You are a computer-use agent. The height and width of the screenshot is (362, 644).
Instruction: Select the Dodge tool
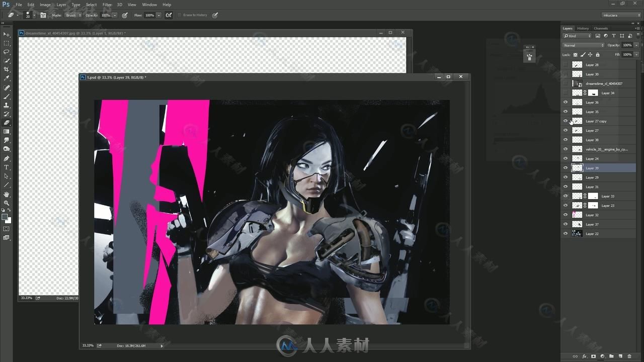click(7, 149)
